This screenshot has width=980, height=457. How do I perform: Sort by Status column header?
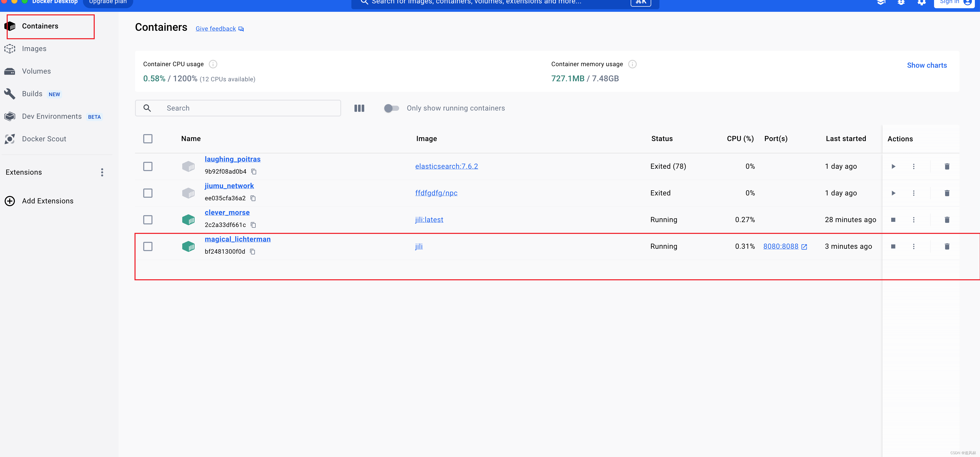661,139
